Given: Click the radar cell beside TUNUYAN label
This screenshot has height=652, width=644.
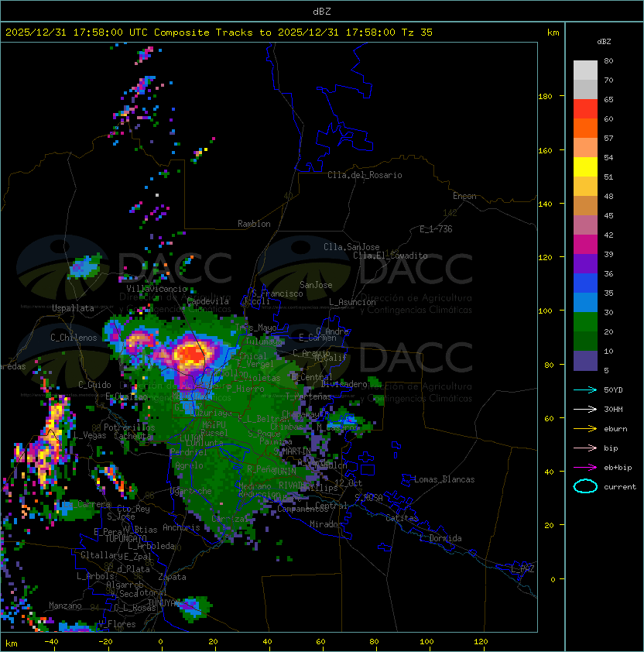Looking at the screenshot, I should pos(194,607).
